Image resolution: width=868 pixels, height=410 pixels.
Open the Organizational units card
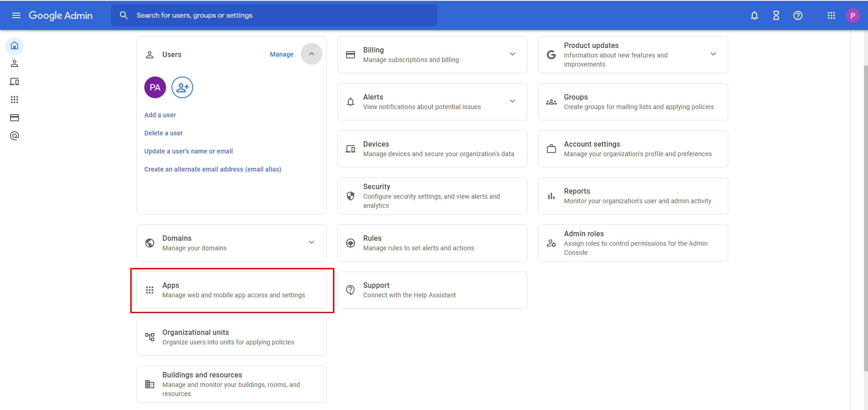(232, 337)
